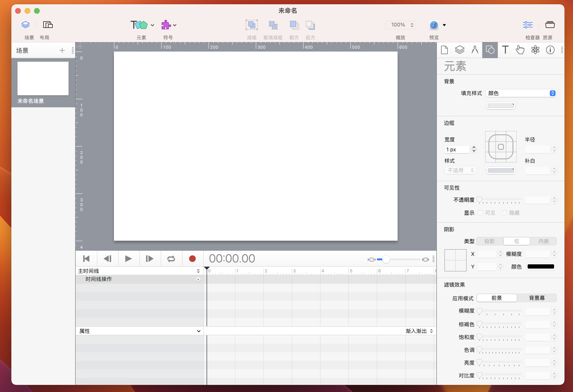Open the 渐入渐出 easing dropdown
This screenshot has width=573, height=392.
pos(419,331)
